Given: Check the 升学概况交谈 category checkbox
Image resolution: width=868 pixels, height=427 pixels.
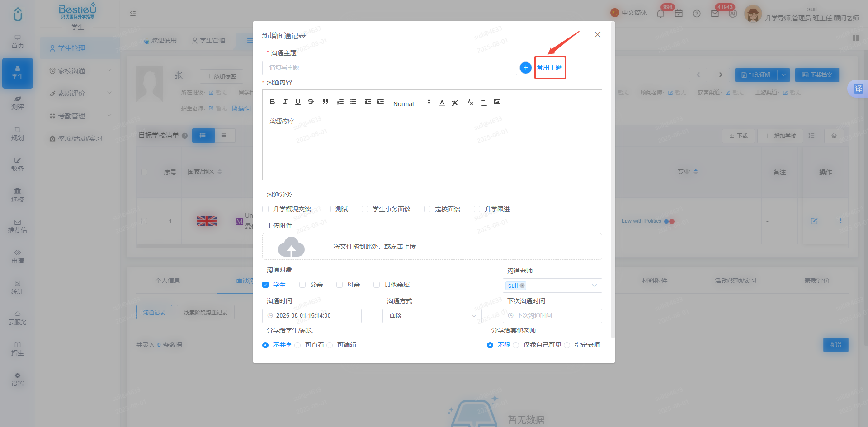Looking at the screenshot, I should (265, 209).
